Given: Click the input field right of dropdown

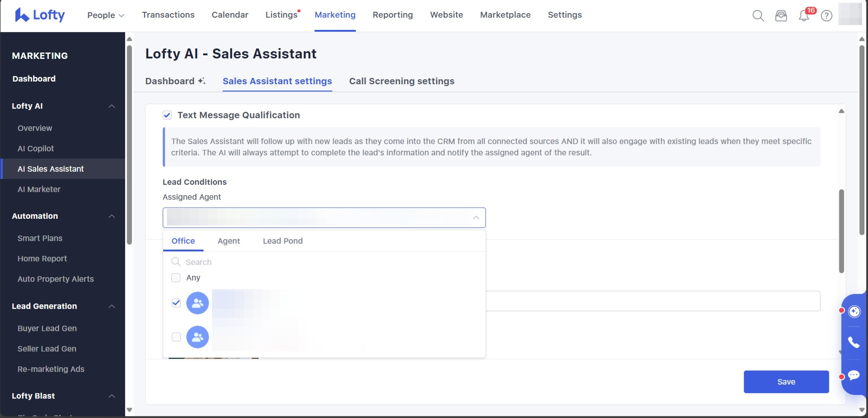Looking at the screenshot, I should coord(653,301).
